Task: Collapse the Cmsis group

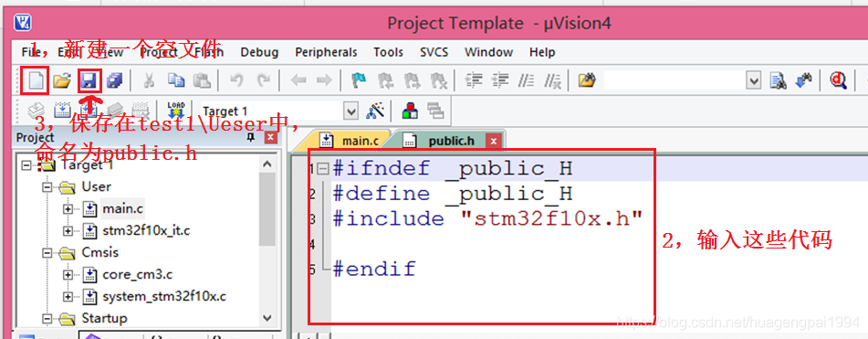Action: click(47, 253)
